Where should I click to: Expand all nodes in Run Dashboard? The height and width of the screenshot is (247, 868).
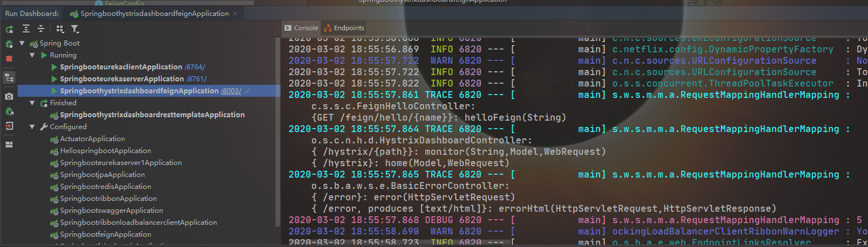(x=26, y=29)
